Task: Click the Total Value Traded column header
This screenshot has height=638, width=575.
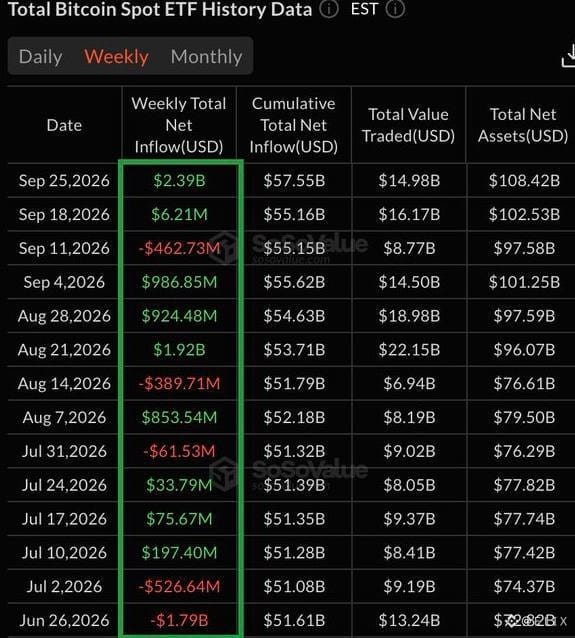Action: click(x=408, y=125)
